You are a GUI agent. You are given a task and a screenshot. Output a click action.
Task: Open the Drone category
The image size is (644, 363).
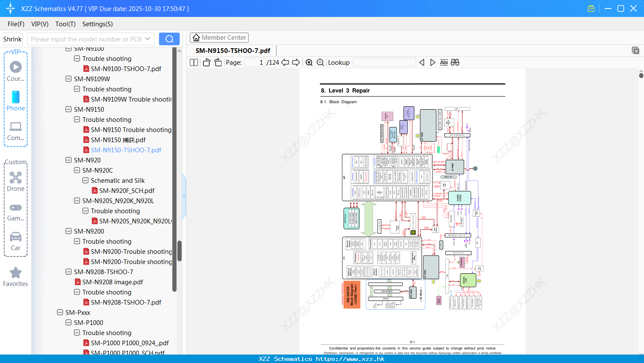pyautogui.click(x=16, y=181)
